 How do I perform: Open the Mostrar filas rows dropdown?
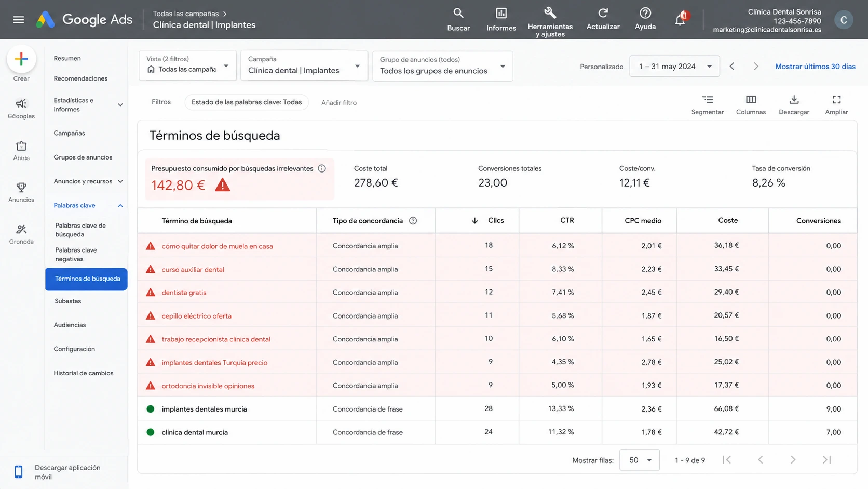pos(639,460)
